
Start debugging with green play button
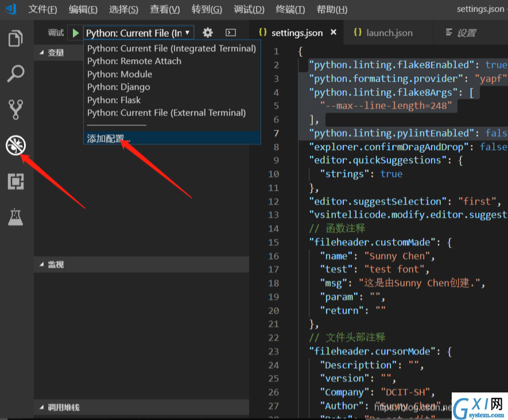point(76,33)
